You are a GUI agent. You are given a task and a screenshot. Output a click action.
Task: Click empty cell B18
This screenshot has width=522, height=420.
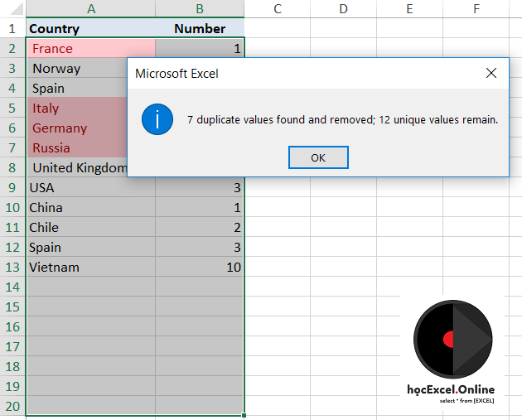pyautogui.click(x=200, y=366)
